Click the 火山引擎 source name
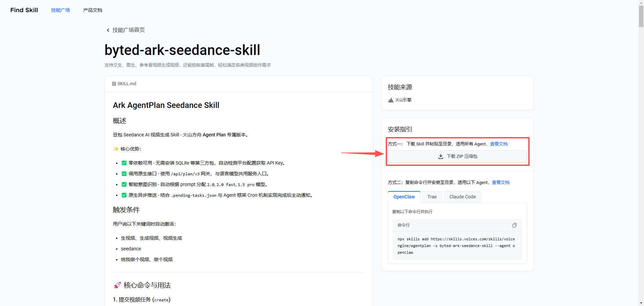The image size is (644, 306). coord(403,100)
